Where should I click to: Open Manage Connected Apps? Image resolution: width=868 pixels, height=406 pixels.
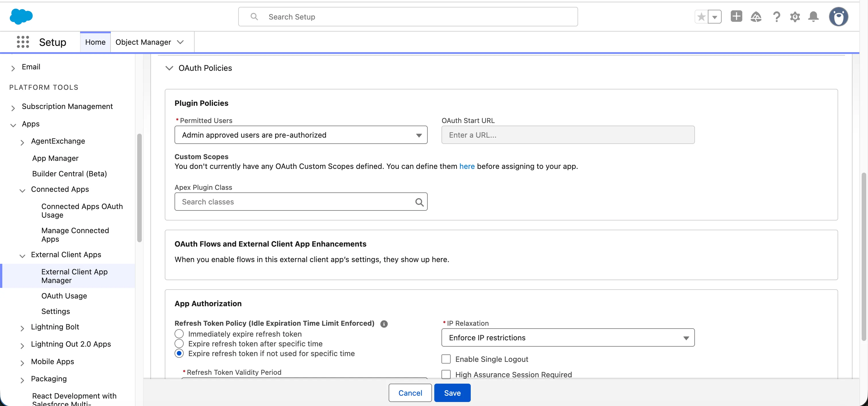[x=75, y=235]
